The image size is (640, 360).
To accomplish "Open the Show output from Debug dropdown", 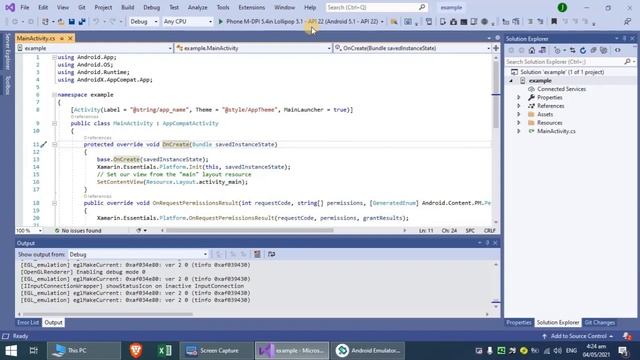I will coord(138,254).
